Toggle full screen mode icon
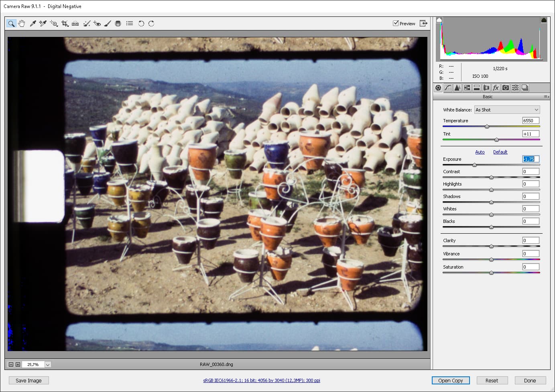The width and height of the screenshot is (555, 392). pos(423,23)
